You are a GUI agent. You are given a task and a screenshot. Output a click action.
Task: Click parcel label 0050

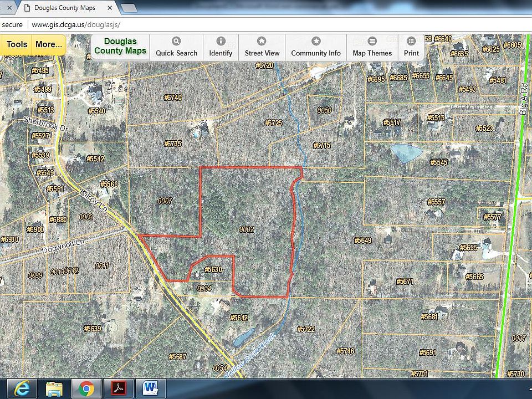click(x=324, y=110)
